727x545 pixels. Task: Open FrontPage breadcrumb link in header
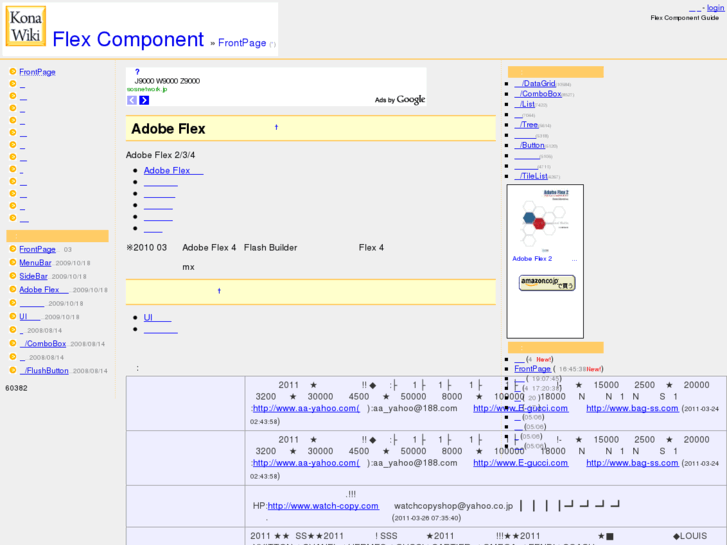(x=242, y=43)
